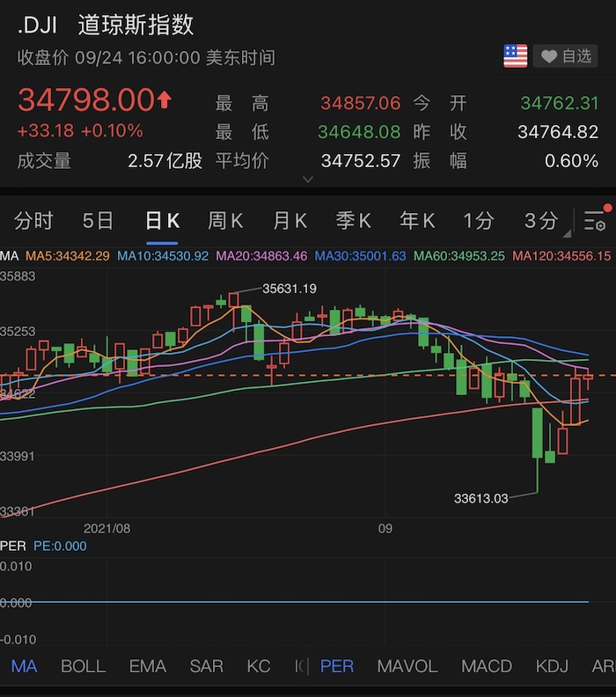Viewport: 616px width, 697px height.
Task: Switch to 5日 five-day chart tab
Action: click(98, 221)
